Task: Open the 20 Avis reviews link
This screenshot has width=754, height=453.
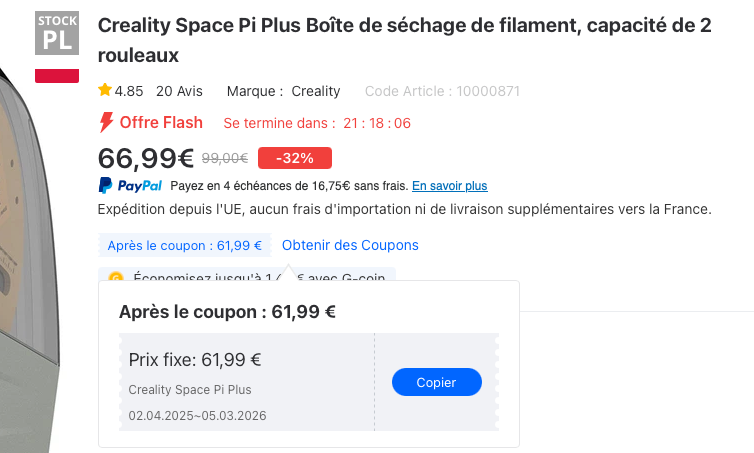Action: [x=179, y=91]
